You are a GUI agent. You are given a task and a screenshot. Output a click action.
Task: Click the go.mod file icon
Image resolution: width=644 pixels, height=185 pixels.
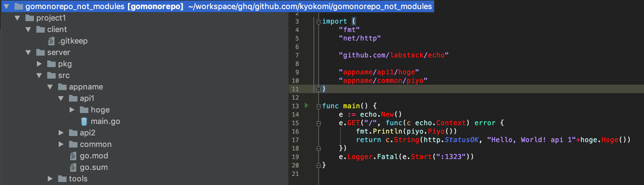point(73,156)
